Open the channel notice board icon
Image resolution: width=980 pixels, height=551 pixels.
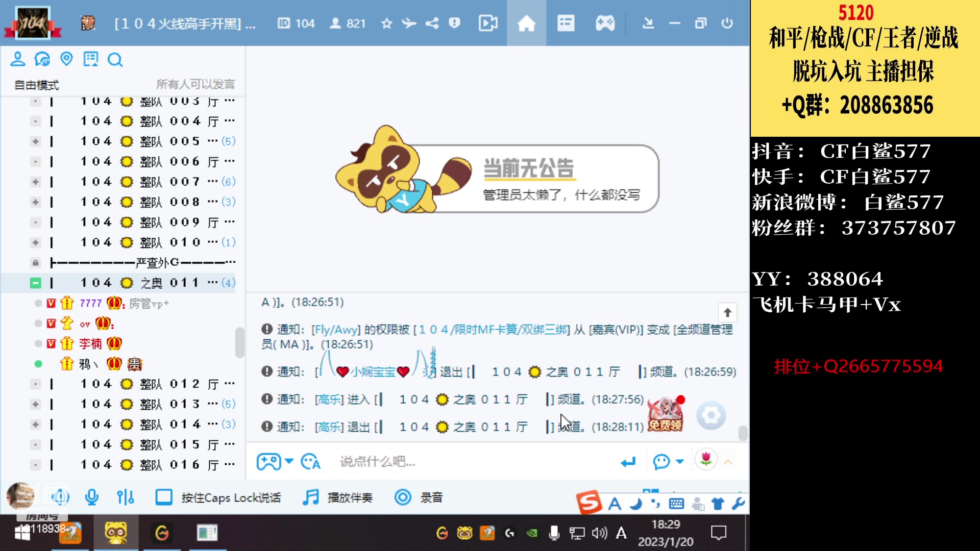(x=91, y=59)
